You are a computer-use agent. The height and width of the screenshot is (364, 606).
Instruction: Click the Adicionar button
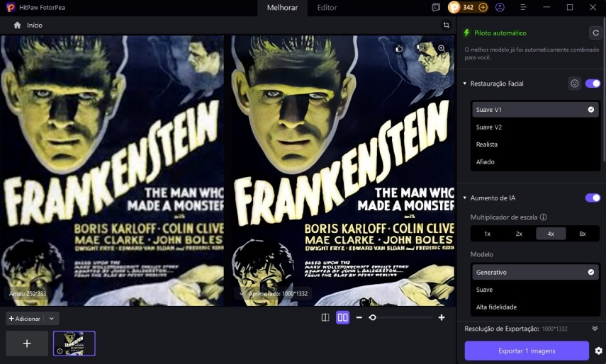coord(25,319)
